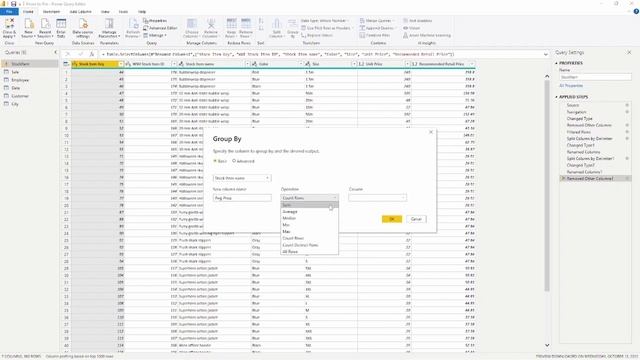Choose Count Distinct Rows option

(309, 245)
